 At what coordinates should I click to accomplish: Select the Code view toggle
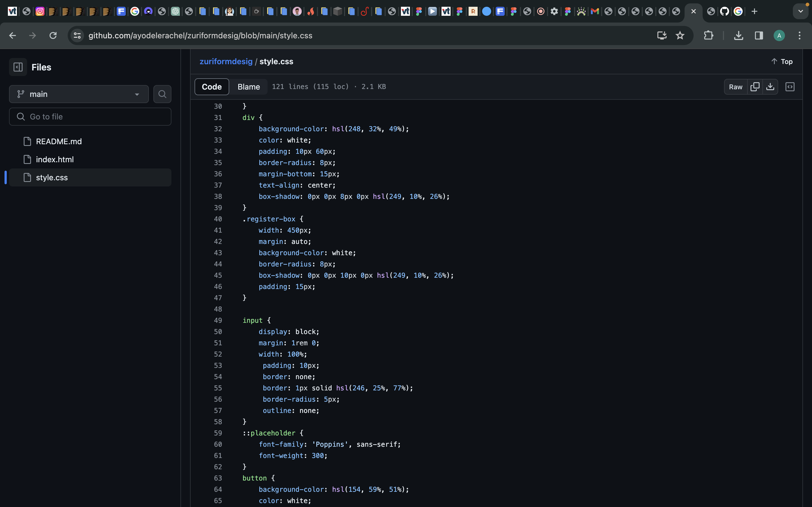[212, 87]
